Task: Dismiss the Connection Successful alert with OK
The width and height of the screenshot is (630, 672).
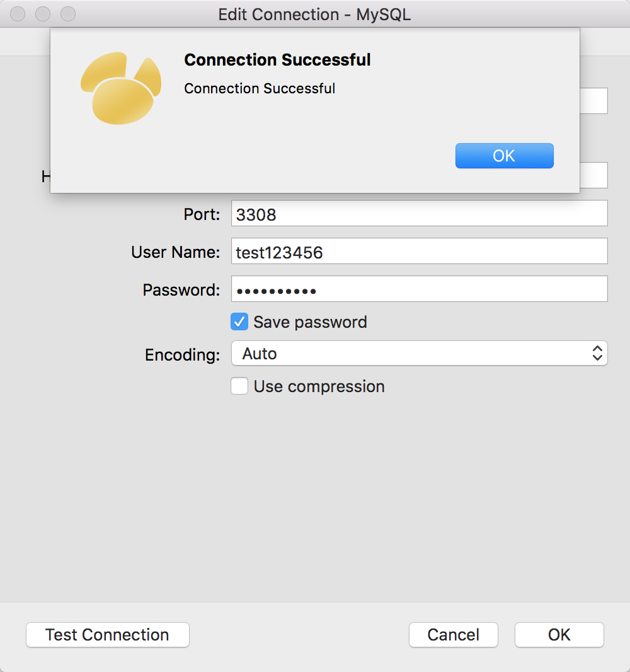Action: click(504, 156)
